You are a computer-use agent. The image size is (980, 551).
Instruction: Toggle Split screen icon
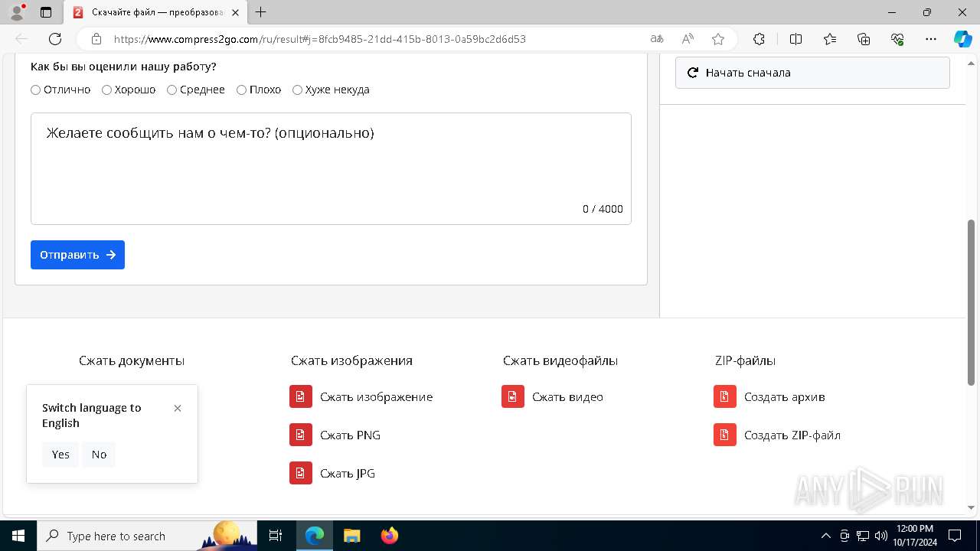tap(795, 39)
